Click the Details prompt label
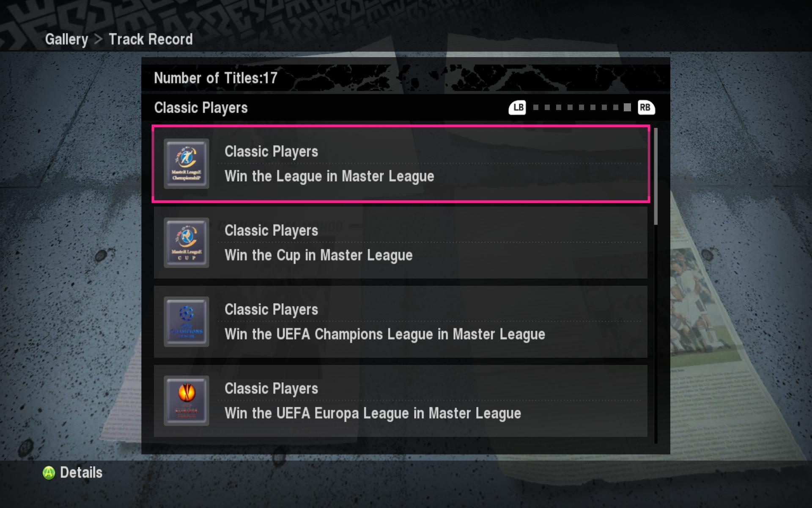 (81, 472)
